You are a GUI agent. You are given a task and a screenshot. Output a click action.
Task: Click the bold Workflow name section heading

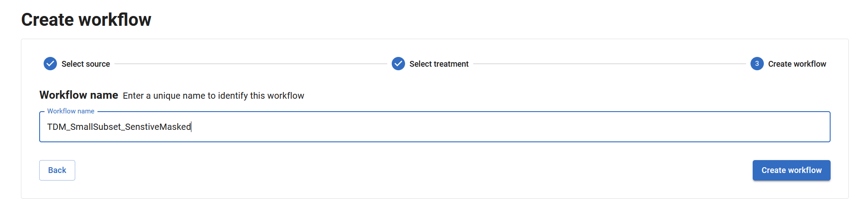tap(79, 95)
